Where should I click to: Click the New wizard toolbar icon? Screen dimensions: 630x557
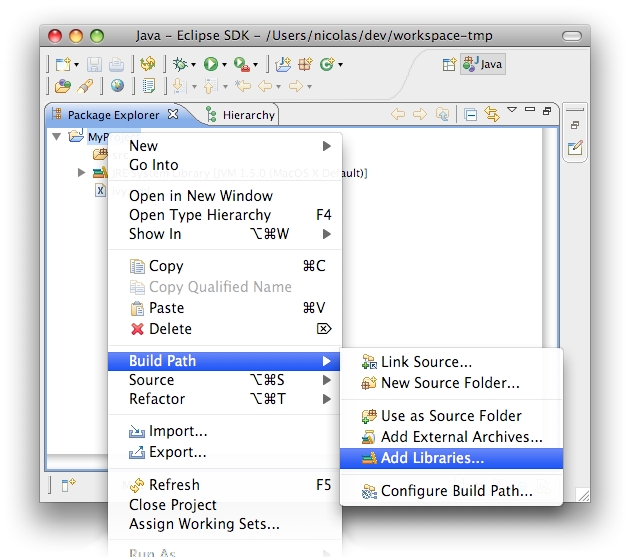(x=61, y=64)
